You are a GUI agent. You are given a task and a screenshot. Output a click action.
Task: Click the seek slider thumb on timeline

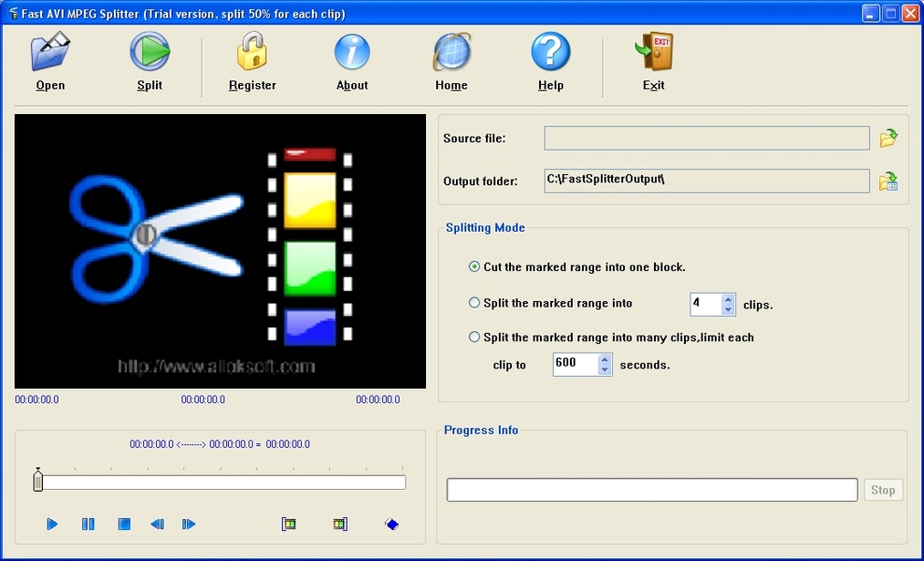(x=38, y=481)
